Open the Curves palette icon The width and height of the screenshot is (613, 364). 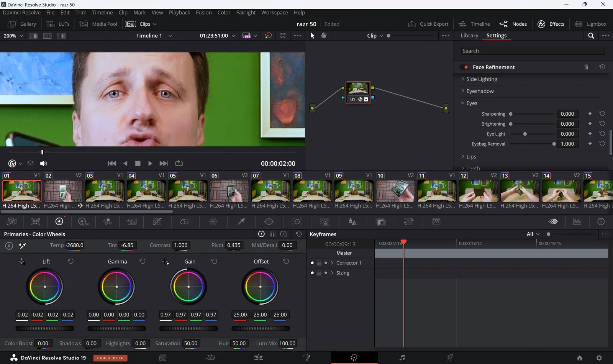click(x=157, y=222)
